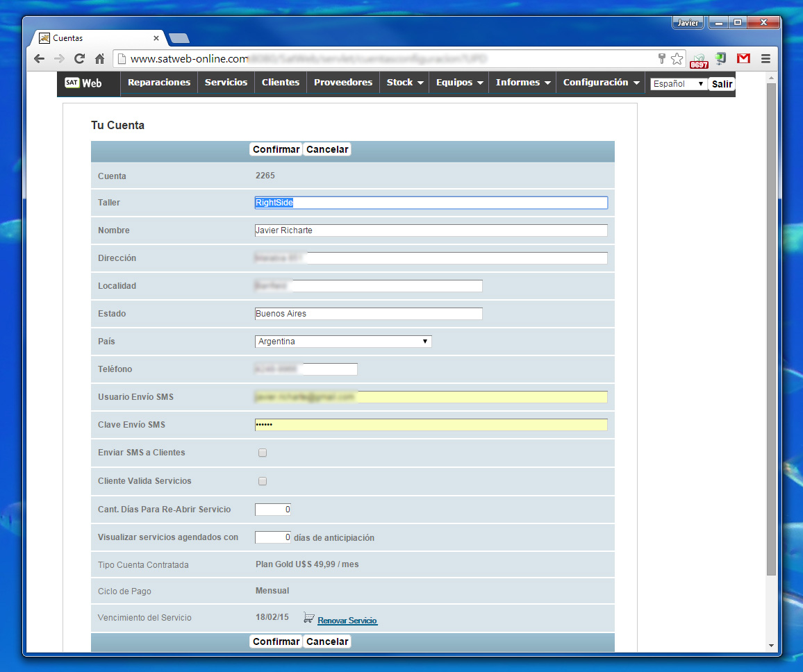Click the días de anticipación number field
The image size is (803, 672).
tap(273, 537)
